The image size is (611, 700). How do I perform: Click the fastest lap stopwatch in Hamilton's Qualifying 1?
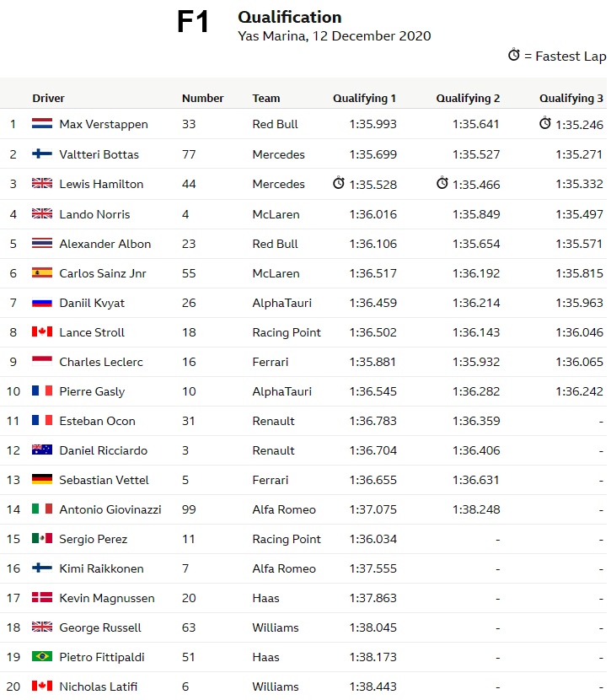click(339, 183)
